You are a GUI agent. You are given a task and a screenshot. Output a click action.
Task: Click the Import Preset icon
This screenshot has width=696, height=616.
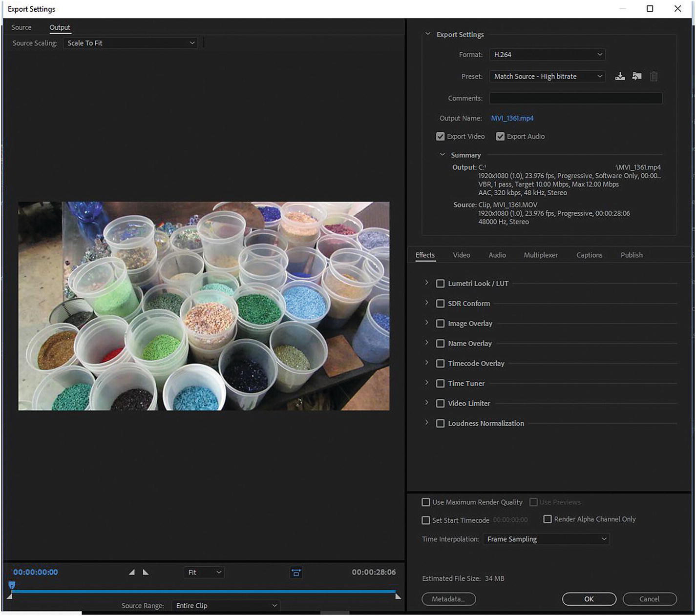tap(637, 76)
